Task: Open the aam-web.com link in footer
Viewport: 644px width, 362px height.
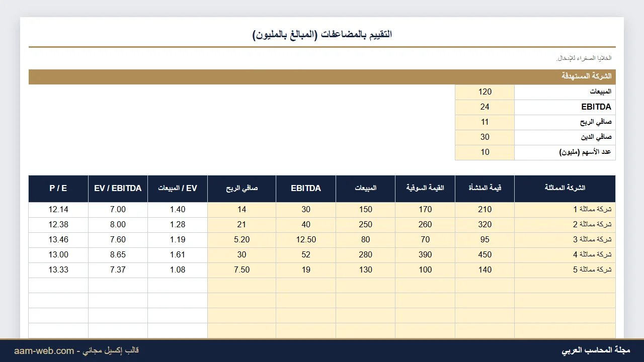Action: pos(44,351)
